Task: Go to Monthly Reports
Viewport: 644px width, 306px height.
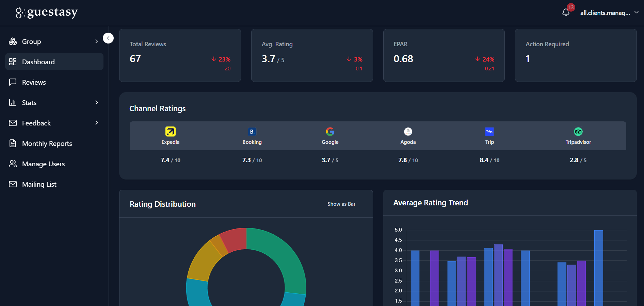Action: click(x=47, y=143)
